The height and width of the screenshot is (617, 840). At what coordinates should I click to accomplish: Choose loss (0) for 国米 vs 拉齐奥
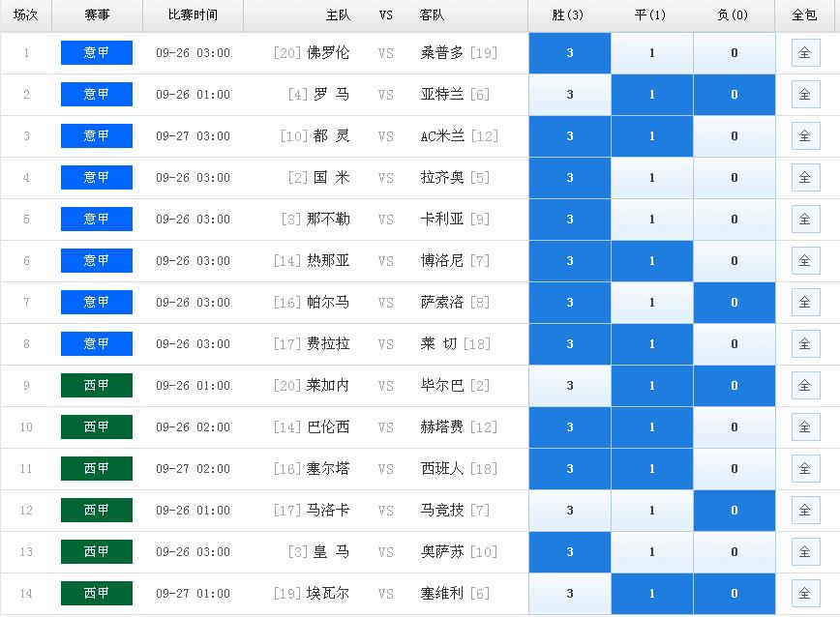pyautogui.click(x=734, y=178)
